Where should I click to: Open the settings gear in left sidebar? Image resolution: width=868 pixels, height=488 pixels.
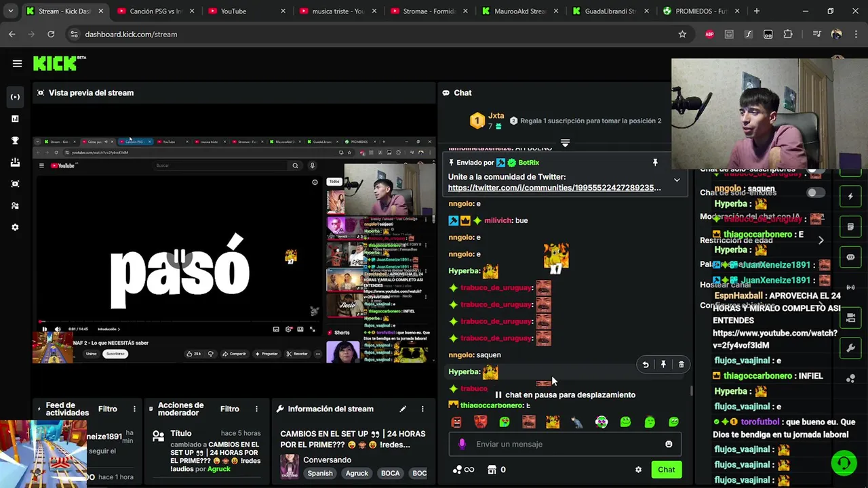pos(15,227)
